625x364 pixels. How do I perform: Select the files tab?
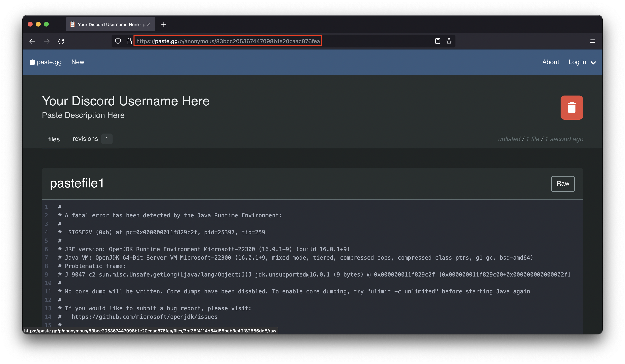54,139
